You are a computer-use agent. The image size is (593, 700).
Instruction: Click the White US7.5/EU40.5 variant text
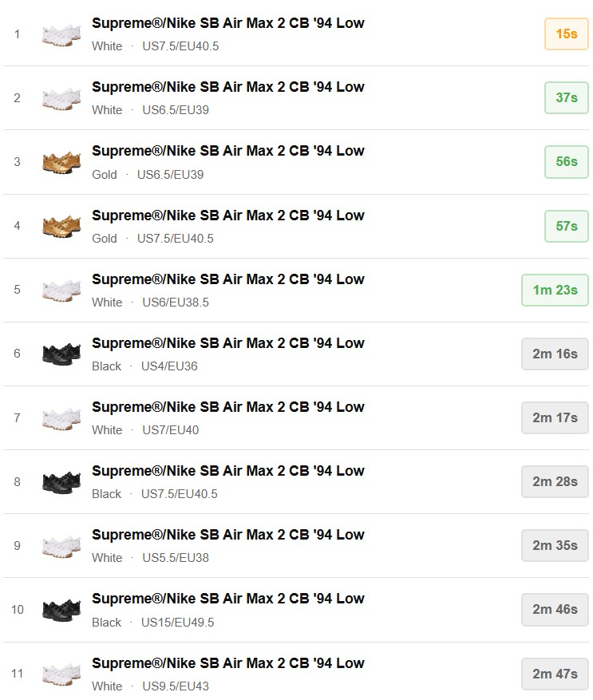tap(155, 46)
